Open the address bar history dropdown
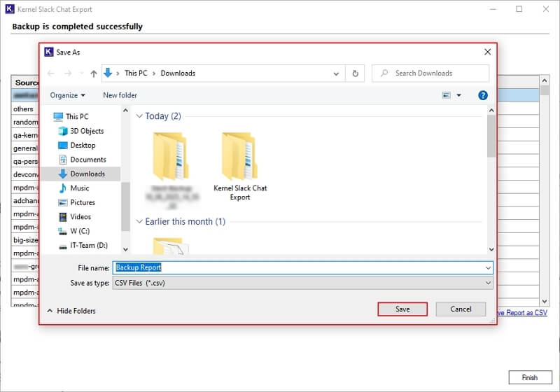 point(337,73)
